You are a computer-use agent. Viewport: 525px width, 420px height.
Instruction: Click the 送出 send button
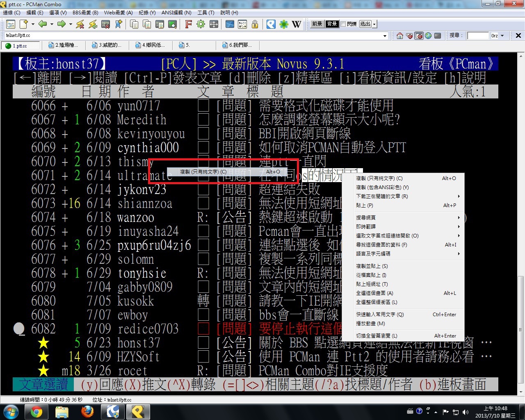click(365, 24)
